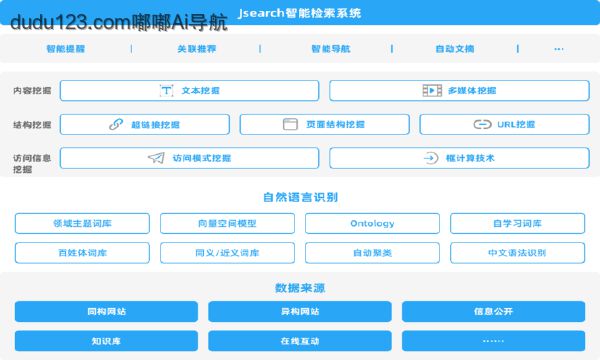
Task: Click the paper plane access-pattern icon
Action: (x=156, y=158)
